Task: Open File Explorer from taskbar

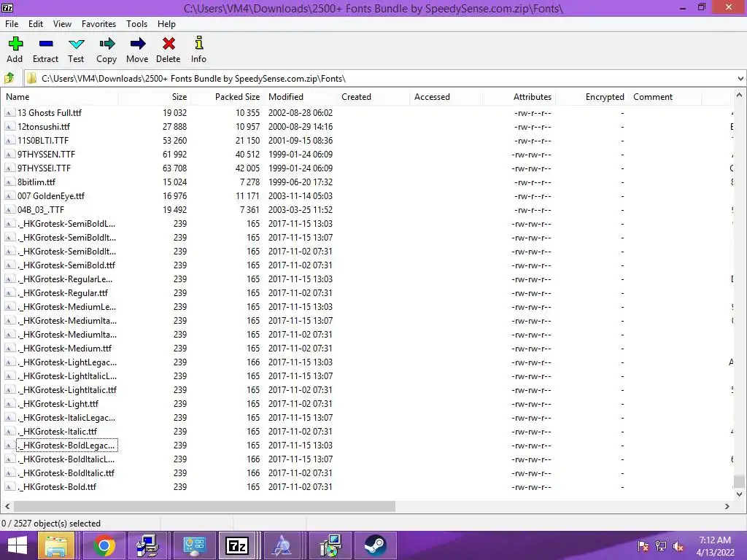Action: point(56,545)
